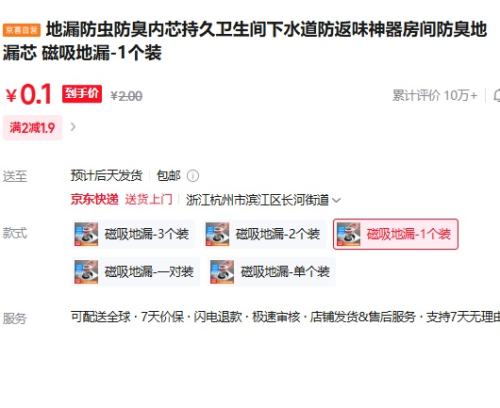
Task: Click the 可配送全球 service text
Action: pos(100,317)
